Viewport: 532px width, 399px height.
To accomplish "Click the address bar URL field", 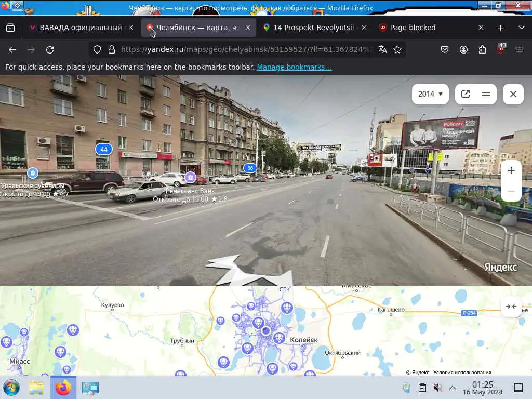I will click(246, 49).
